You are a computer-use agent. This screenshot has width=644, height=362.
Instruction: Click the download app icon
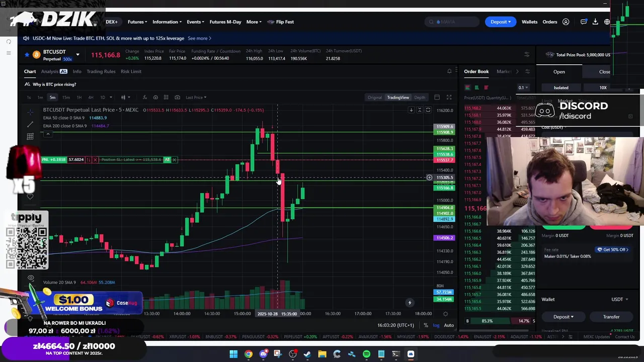coord(595,22)
